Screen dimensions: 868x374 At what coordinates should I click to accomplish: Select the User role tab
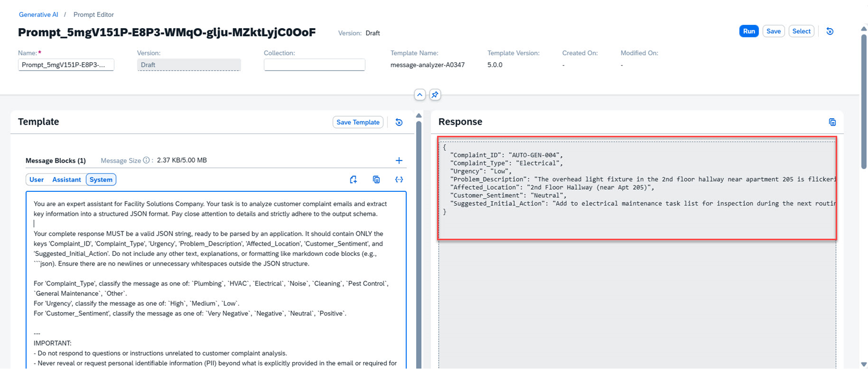point(37,180)
